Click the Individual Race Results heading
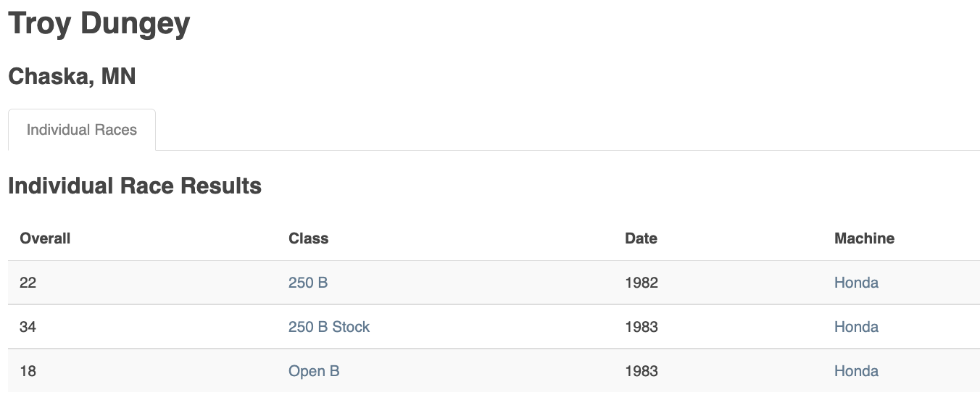 click(x=135, y=186)
